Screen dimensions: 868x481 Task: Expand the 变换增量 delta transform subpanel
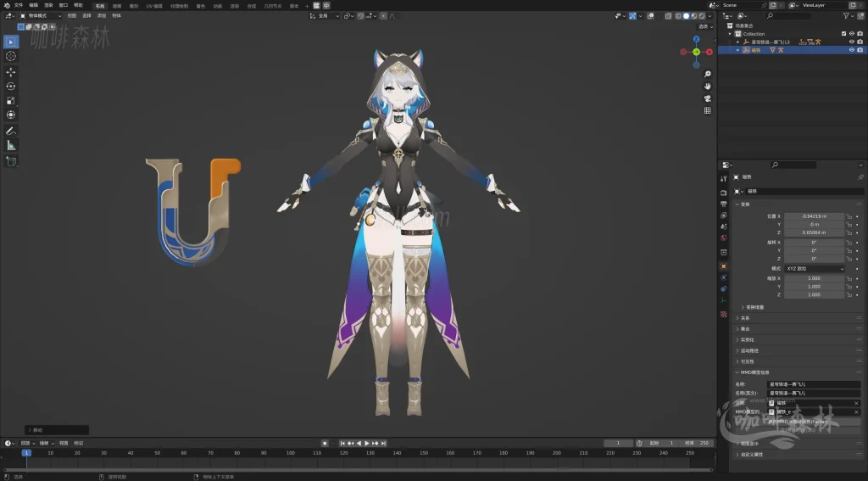(x=755, y=308)
